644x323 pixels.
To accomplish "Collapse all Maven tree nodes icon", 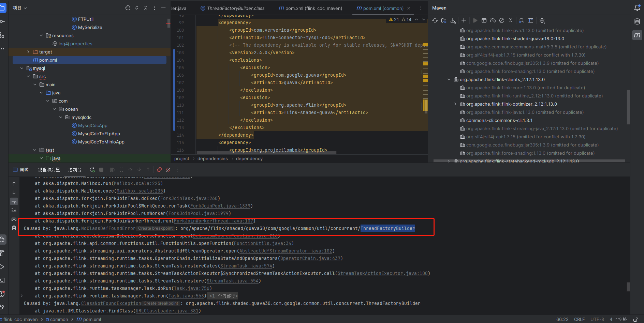I will [x=511, y=20].
